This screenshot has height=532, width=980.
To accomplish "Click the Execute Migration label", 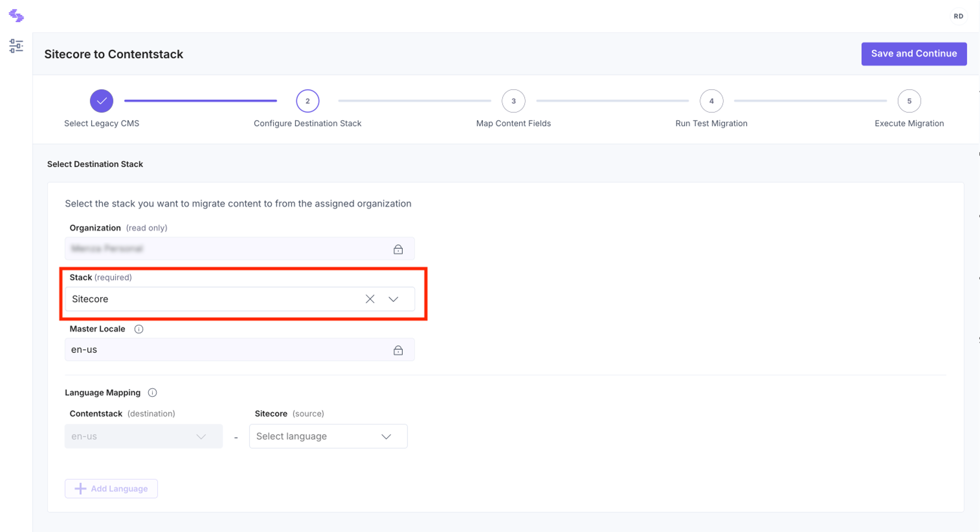I will tap(909, 123).
